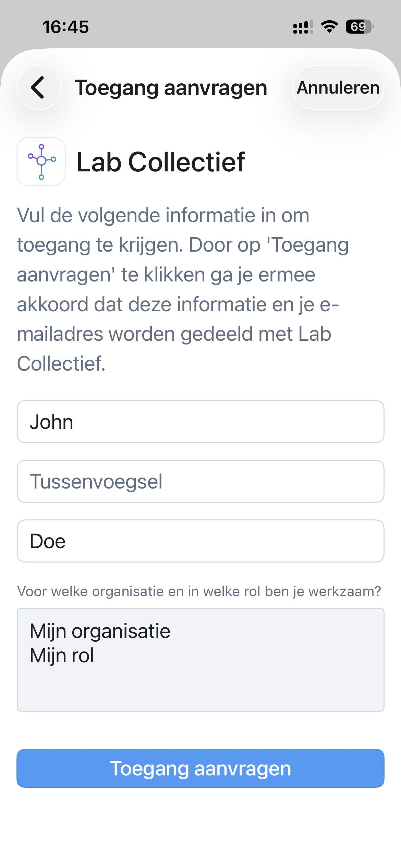Viewport: 401px width, 868px height.
Task: Tap the battery level indicator
Action: point(359,27)
